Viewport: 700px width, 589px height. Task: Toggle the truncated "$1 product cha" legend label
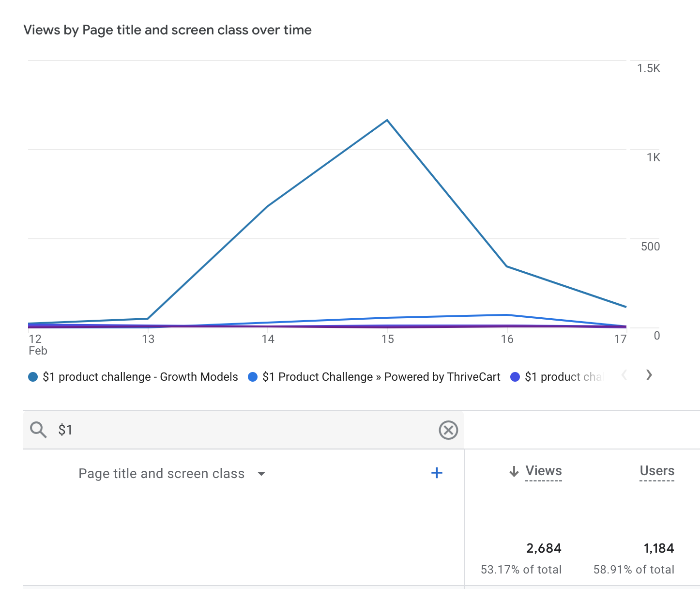563,377
